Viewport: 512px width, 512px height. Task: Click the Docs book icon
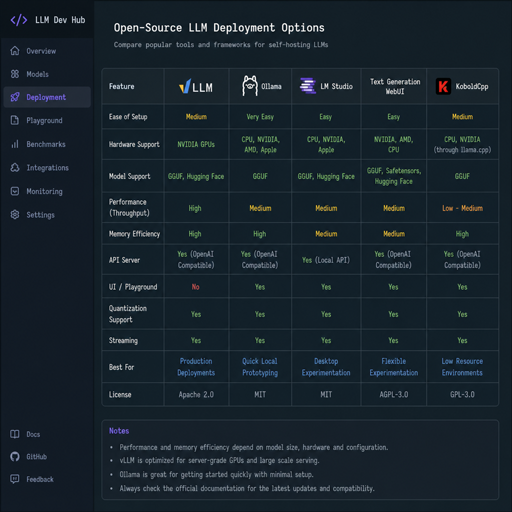[x=15, y=434]
